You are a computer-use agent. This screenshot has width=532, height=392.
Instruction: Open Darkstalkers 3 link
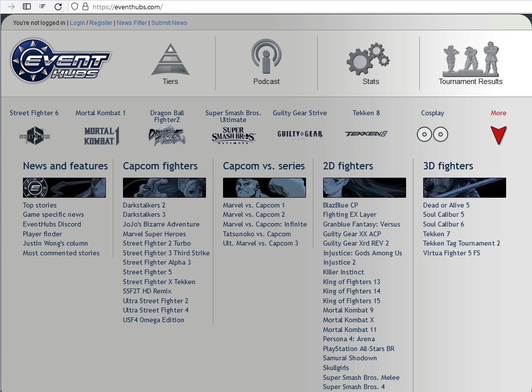pos(144,214)
